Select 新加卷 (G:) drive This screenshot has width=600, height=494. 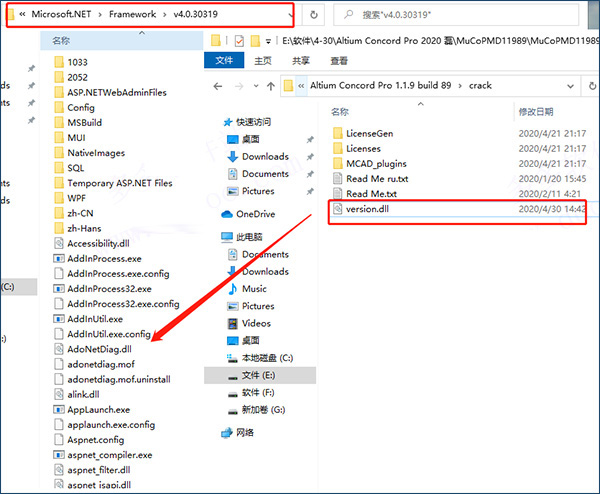click(256, 410)
